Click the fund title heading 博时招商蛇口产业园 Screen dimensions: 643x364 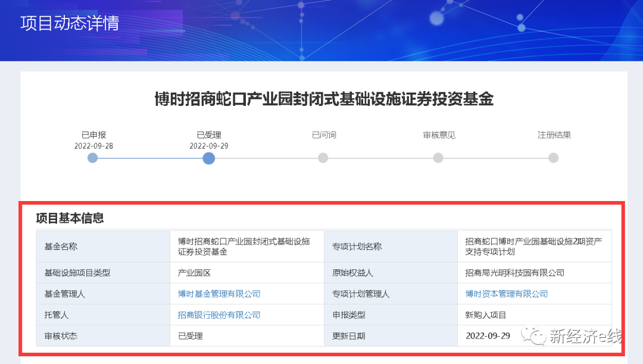[324, 99]
